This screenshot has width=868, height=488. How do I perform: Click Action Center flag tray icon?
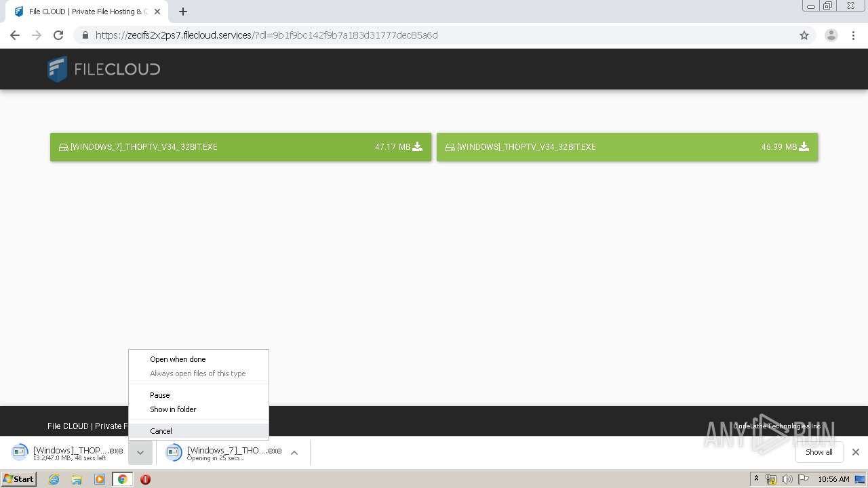pos(804,479)
